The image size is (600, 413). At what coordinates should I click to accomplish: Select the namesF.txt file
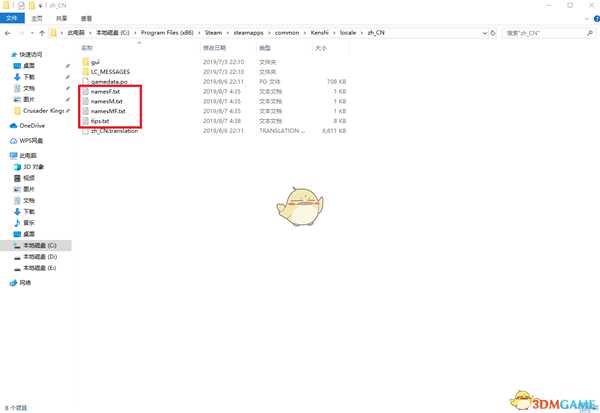(x=106, y=92)
